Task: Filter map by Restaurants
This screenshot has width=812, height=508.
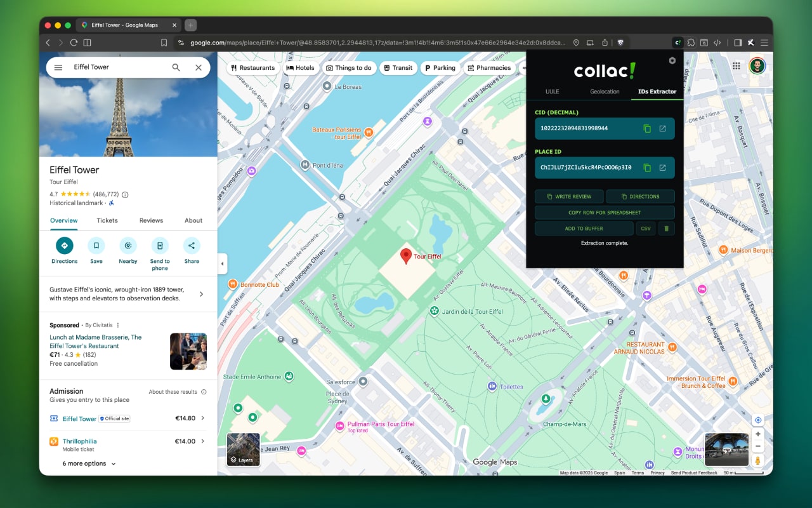Action: click(x=253, y=68)
